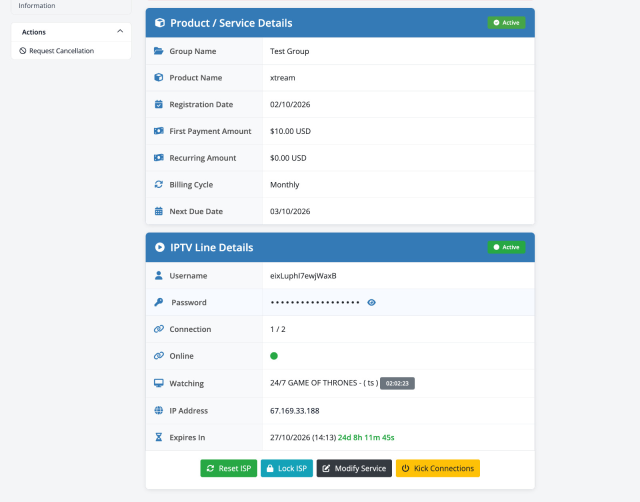Click the IP Address globe icon
The height and width of the screenshot is (502, 640).
pyautogui.click(x=159, y=411)
